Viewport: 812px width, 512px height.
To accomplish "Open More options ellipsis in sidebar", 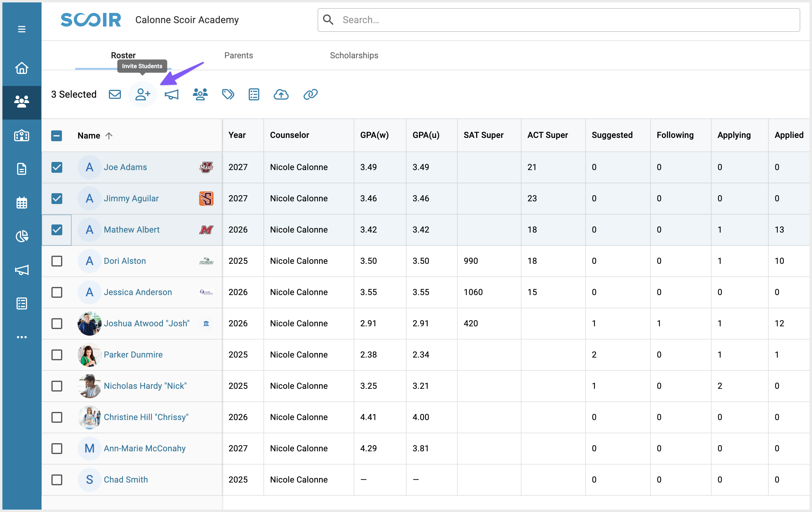I will point(22,337).
